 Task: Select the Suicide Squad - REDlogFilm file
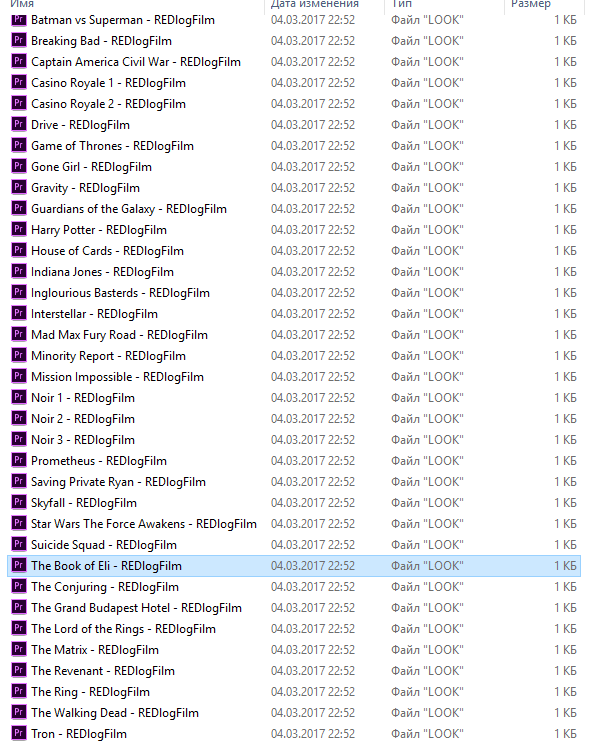click(x=104, y=545)
